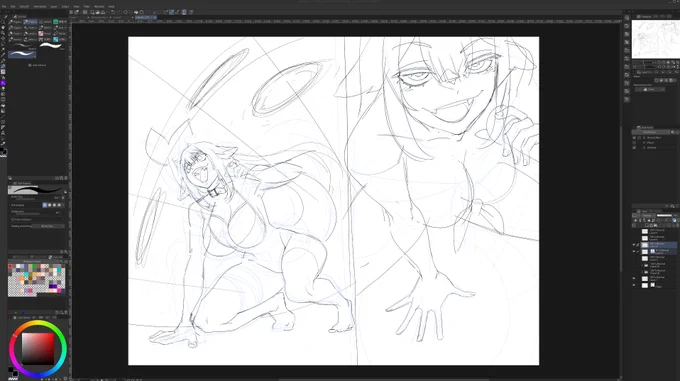Select the Airbrush tool
The image size is (680, 381).
tap(3, 77)
